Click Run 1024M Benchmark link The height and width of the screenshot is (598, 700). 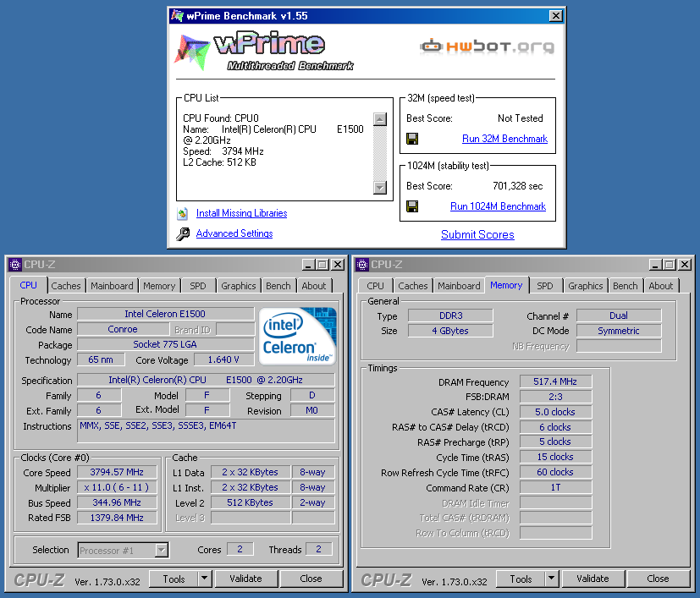pos(498,206)
